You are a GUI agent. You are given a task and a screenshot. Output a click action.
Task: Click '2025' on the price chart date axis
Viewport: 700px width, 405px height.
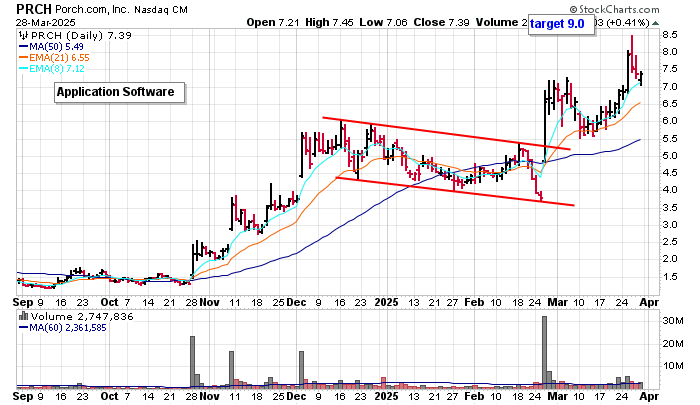click(x=386, y=302)
